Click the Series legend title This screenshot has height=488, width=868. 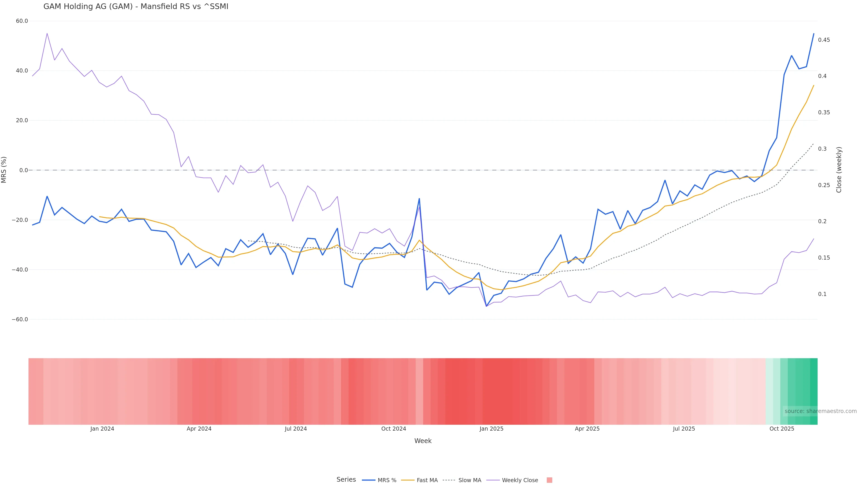click(346, 480)
